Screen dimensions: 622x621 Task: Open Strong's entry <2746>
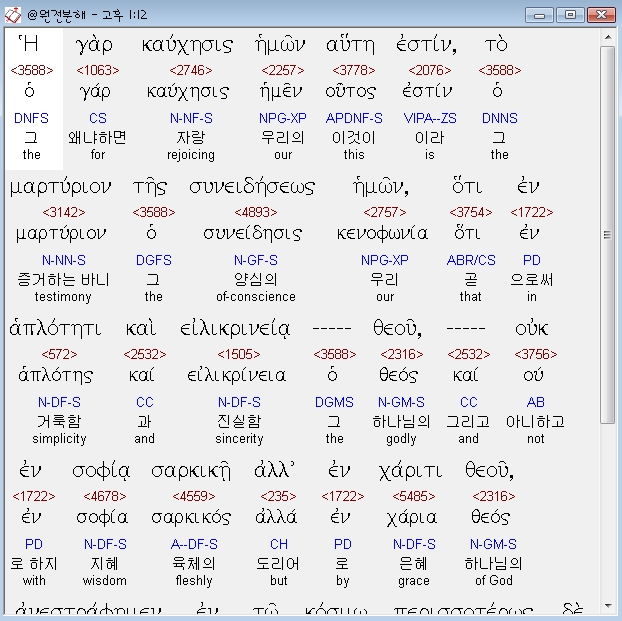pyautogui.click(x=191, y=70)
